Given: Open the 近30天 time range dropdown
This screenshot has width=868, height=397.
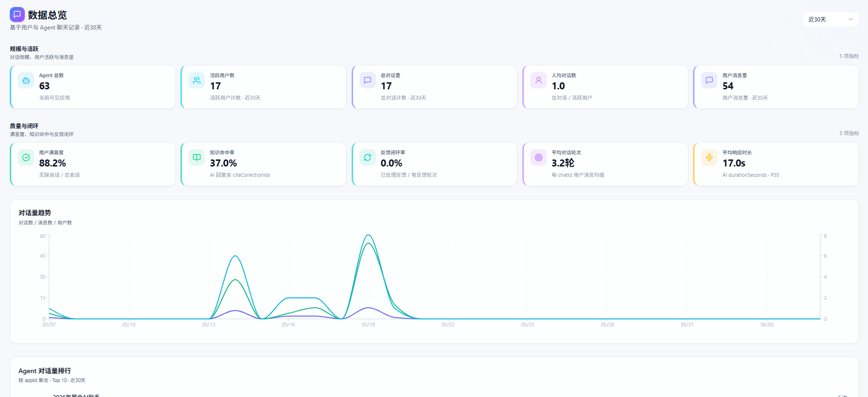Looking at the screenshot, I should click(x=831, y=19).
